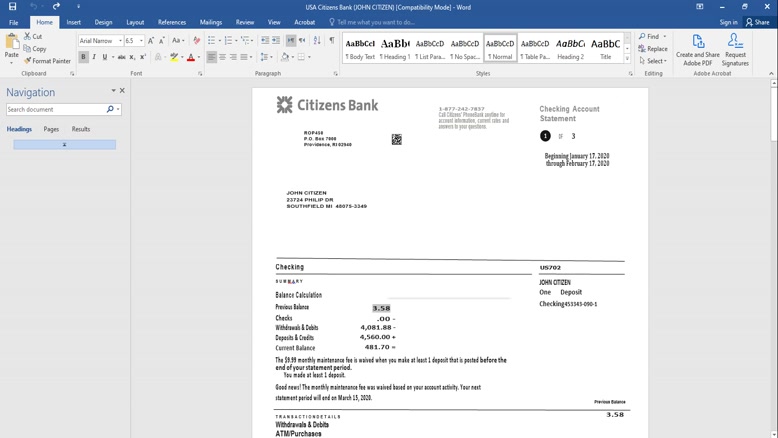
Task: Click the Search document input field
Action: (55, 109)
